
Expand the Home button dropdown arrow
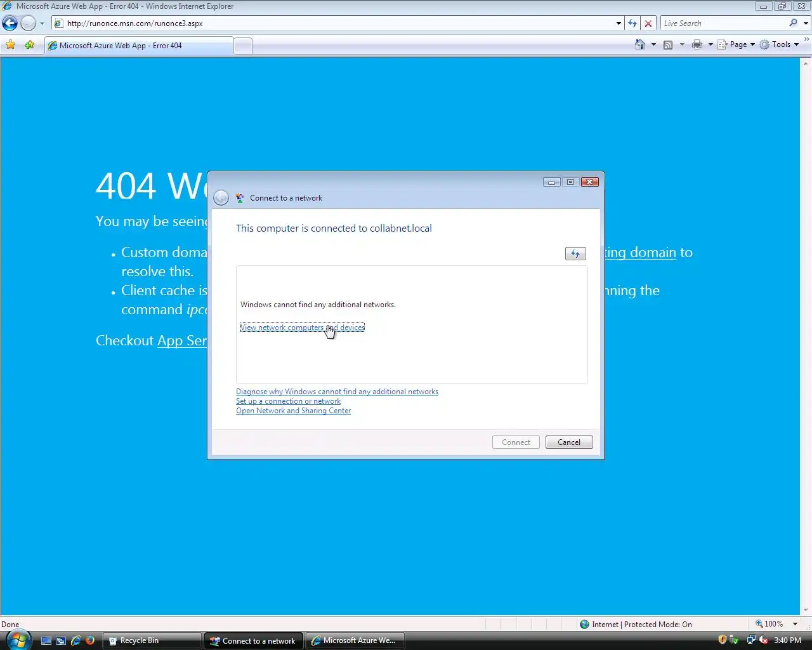pos(653,44)
